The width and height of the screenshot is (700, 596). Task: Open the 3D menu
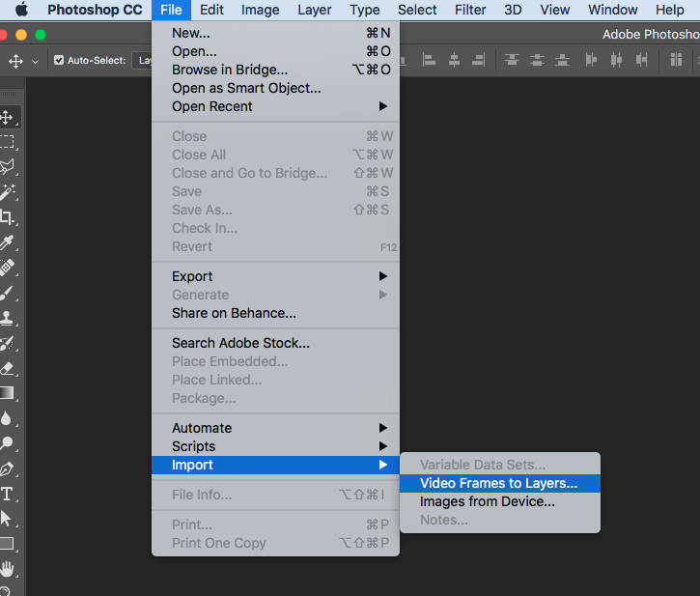tap(513, 10)
